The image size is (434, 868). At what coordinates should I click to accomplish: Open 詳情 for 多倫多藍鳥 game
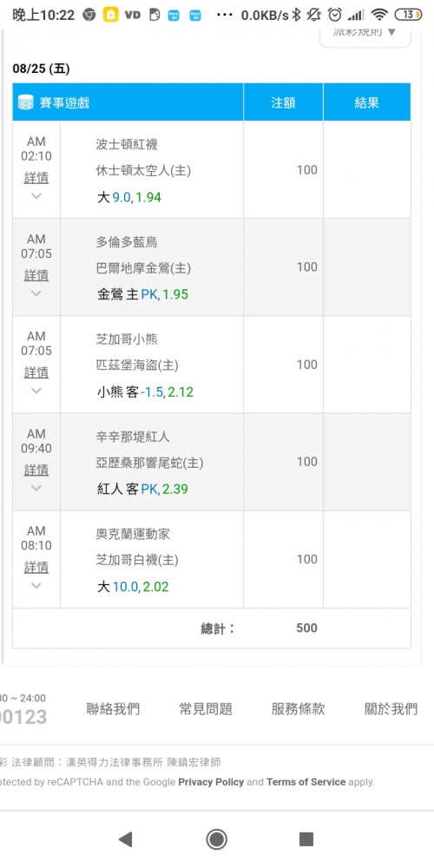36,275
